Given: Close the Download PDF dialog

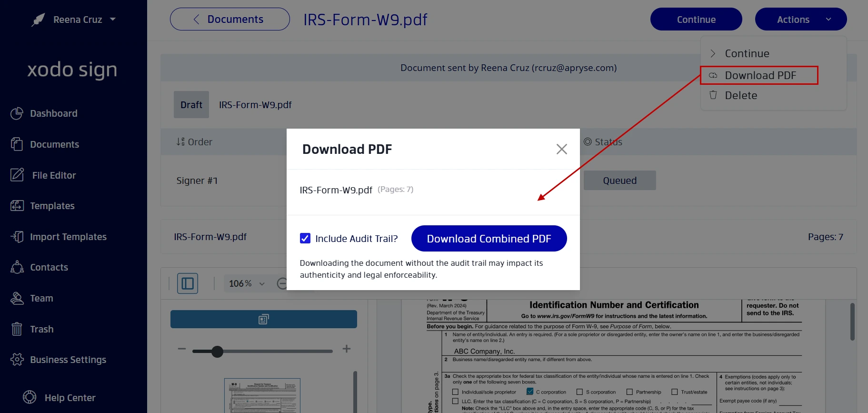Looking at the screenshot, I should [562, 149].
